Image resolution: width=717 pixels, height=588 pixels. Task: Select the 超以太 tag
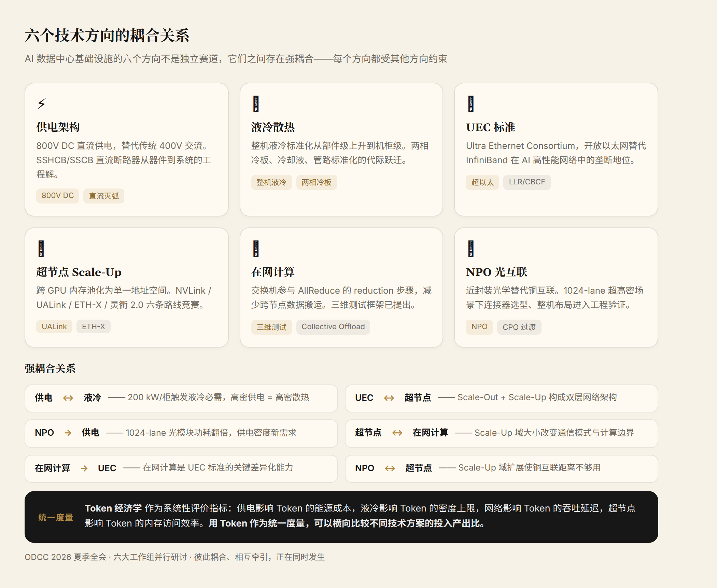pyautogui.click(x=482, y=182)
